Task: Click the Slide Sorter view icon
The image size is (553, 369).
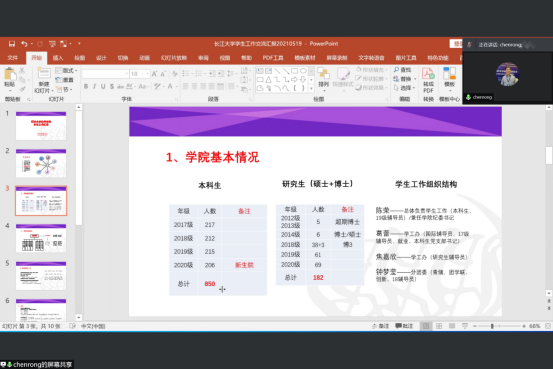Action: pyautogui.click(x=439, y=326)
